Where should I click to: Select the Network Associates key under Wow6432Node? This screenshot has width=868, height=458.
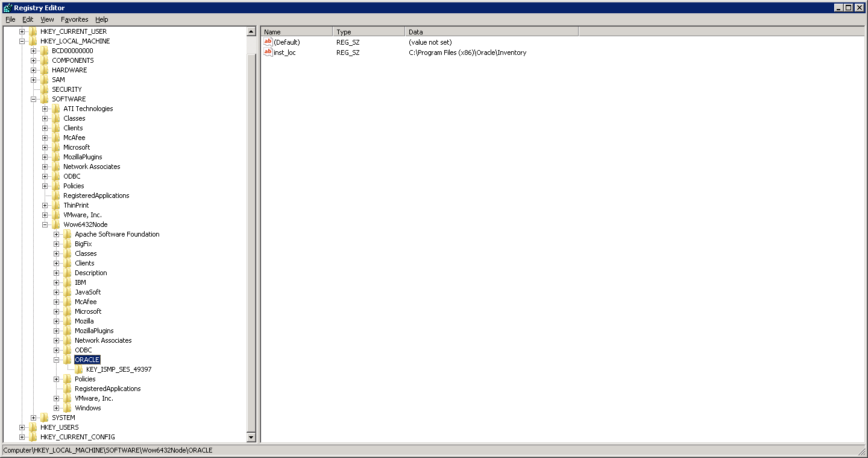(x=103, y=340)
